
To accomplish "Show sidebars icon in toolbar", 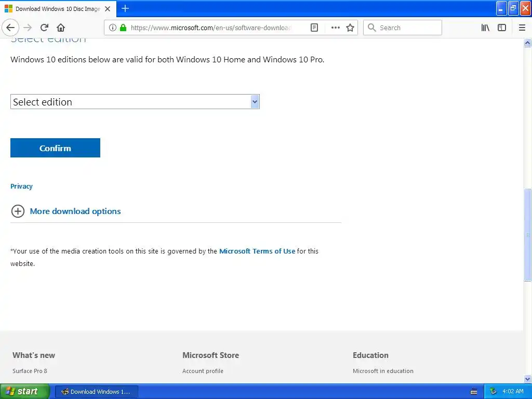I will [502, 28].
